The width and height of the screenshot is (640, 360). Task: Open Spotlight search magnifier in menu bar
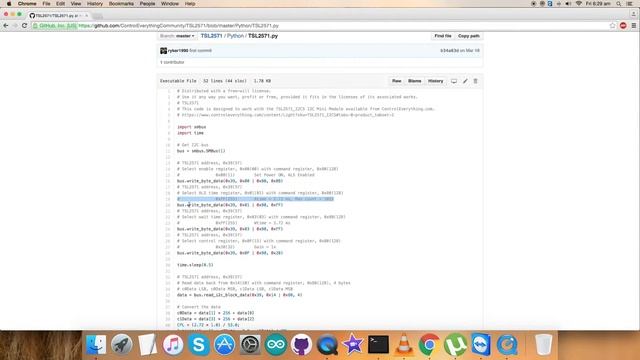619,4
